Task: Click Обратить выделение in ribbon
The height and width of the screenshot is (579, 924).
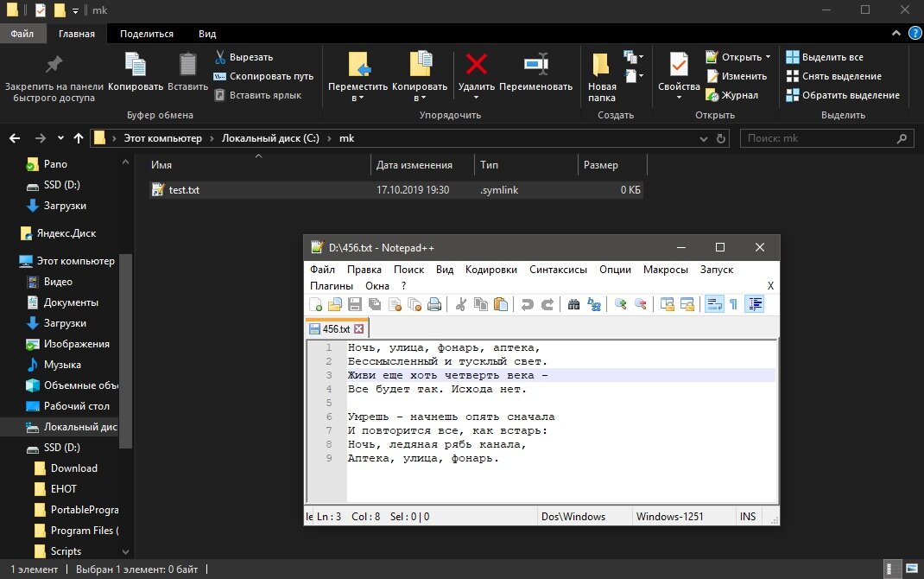Action: (843, 95)
